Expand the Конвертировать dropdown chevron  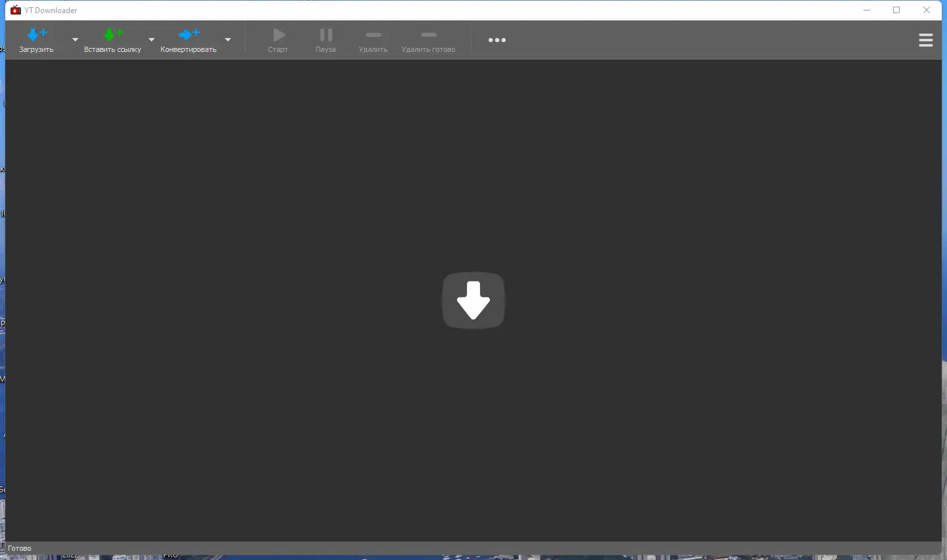click(x=228, y=39)
